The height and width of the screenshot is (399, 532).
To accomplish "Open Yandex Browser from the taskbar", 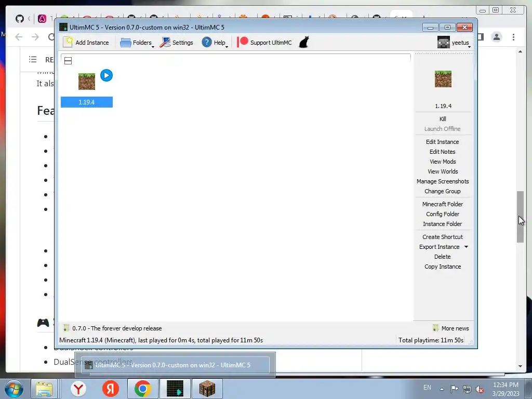I will (x=78, y=389).
